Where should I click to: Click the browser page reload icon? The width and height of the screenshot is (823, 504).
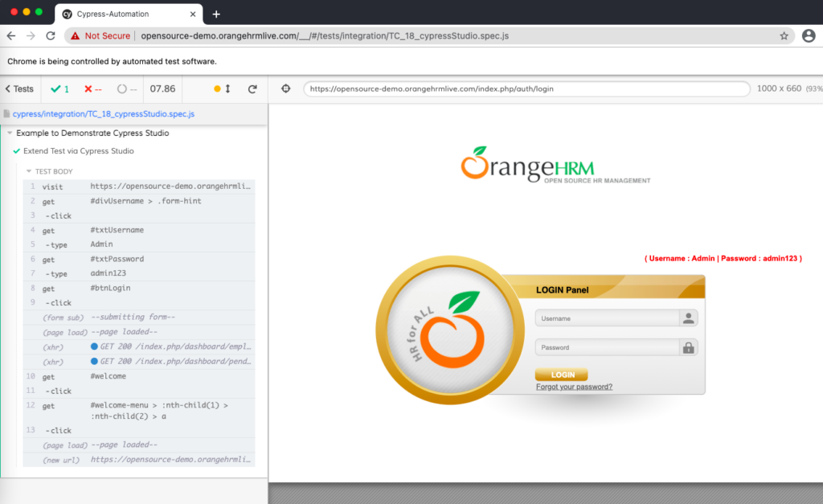(51, 35)
